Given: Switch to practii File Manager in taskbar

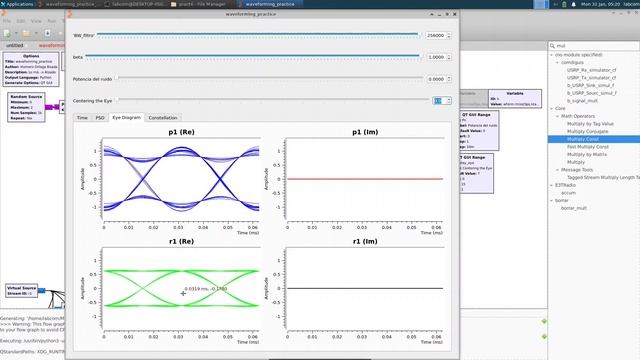Looking at the screenshot, I should tap(198, 4).
